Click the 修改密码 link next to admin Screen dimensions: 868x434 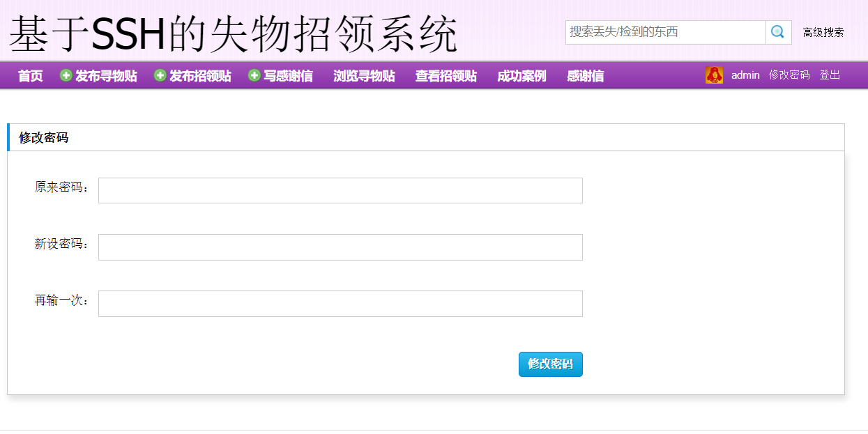[x=789, y=75]
